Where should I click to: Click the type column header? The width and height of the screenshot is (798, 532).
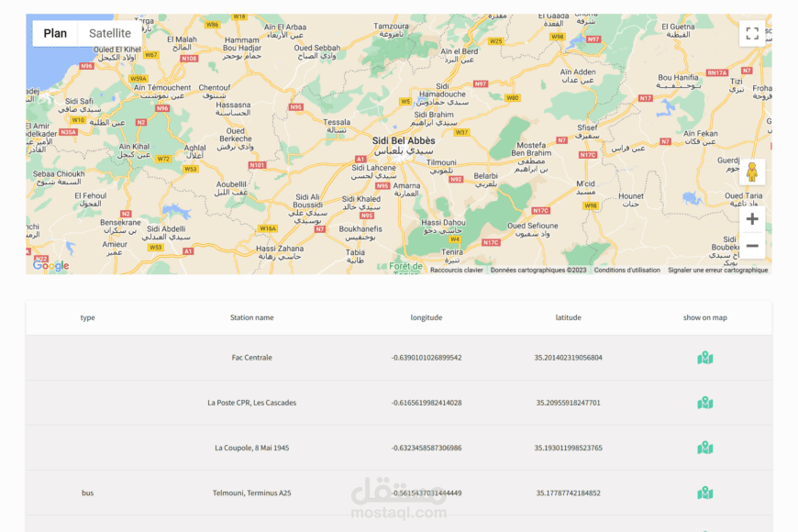pyautogui.click(x=87, y=317)
